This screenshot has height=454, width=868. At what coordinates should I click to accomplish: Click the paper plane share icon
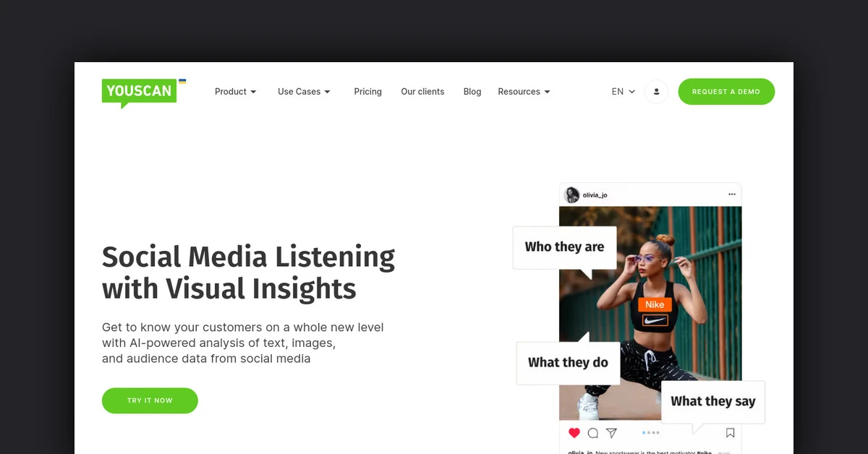tap(612, 433)
